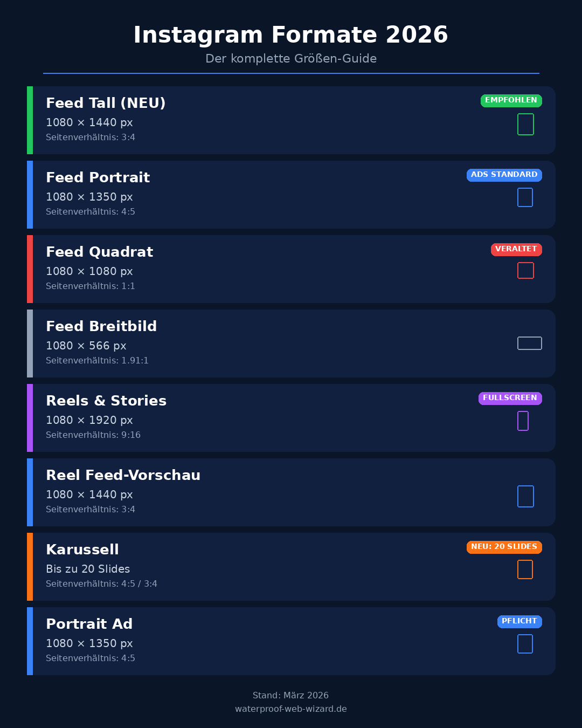Click the Feed Portrait 4:5 shape icon
The height and width of the screenshot is (728, 582).
pos(525,197)
